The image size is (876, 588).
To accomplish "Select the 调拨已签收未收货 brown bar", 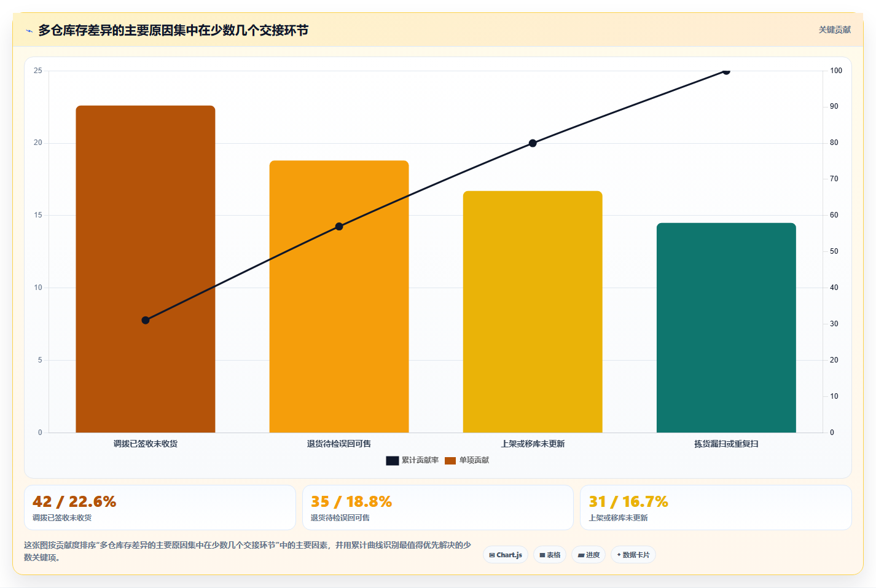I will [146, 269].
